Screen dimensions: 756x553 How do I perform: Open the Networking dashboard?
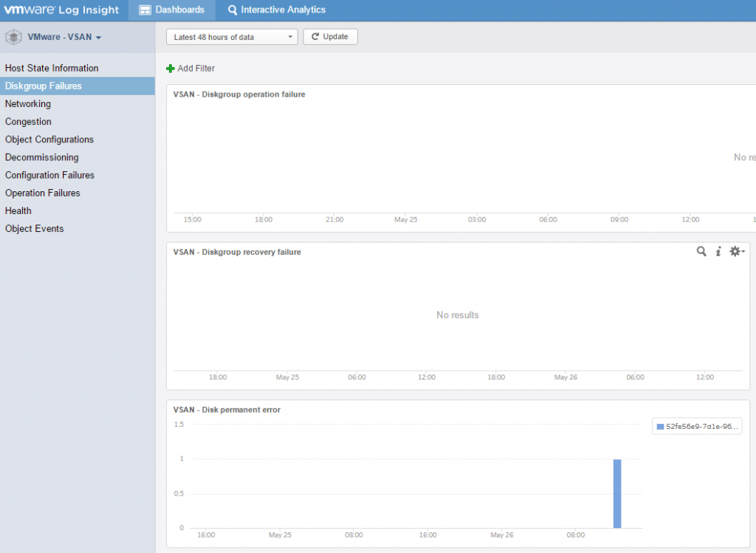point(77,103)
